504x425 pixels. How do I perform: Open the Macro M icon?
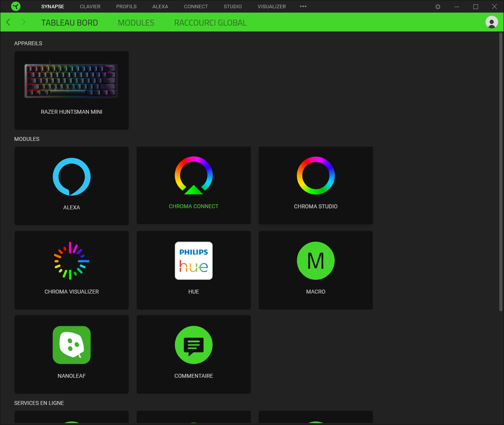pyautogui.click(x=316, y=261)
